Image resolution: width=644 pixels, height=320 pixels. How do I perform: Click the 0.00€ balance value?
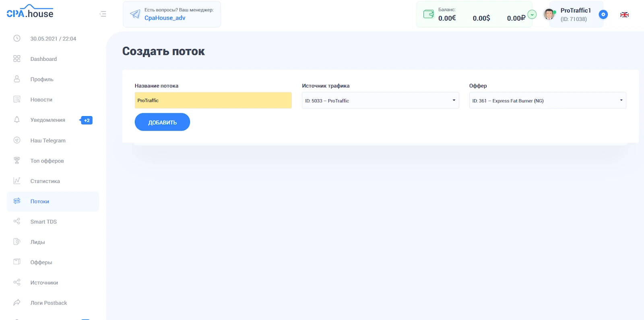[447, 18]
